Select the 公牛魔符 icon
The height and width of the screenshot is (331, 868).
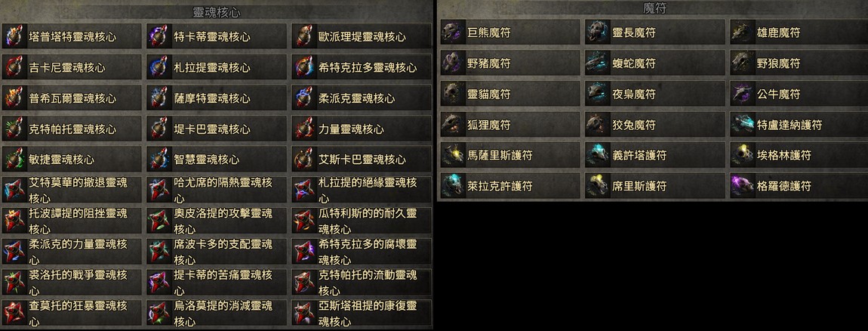(x=743, y=94)
